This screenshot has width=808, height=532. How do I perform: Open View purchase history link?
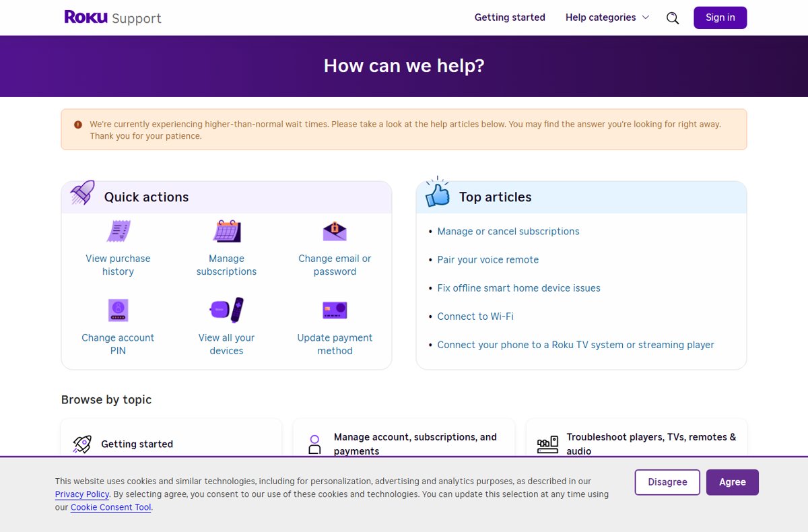pos(118,265)
